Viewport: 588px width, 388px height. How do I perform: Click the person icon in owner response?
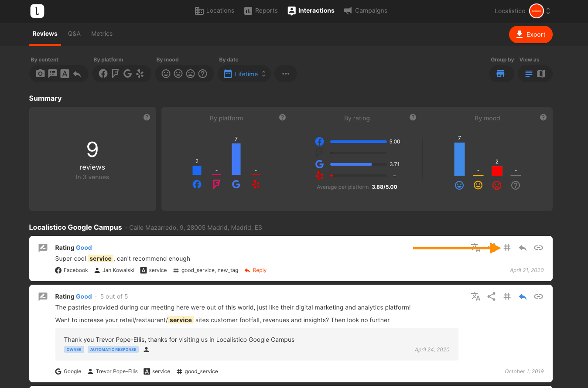click(147, 350)
